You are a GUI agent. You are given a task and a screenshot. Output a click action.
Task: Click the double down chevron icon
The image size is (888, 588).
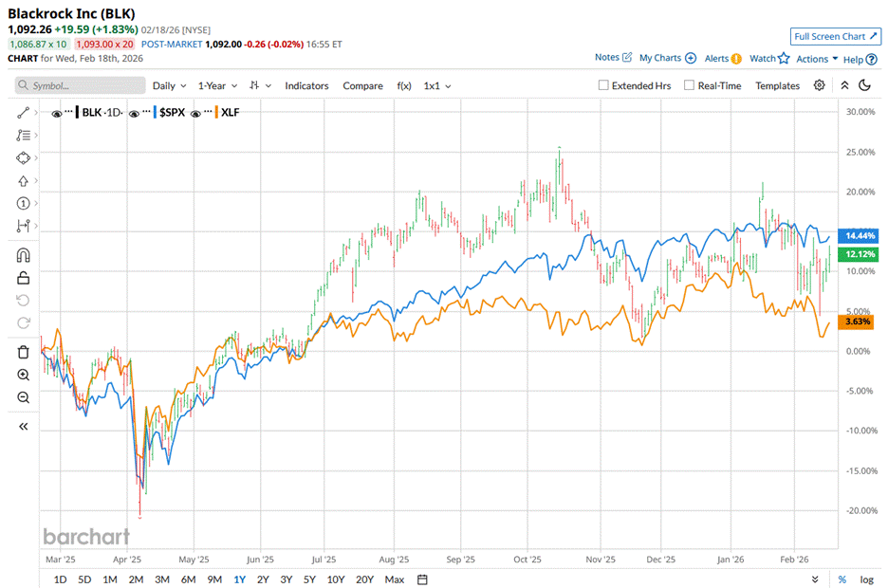[815, 579]
